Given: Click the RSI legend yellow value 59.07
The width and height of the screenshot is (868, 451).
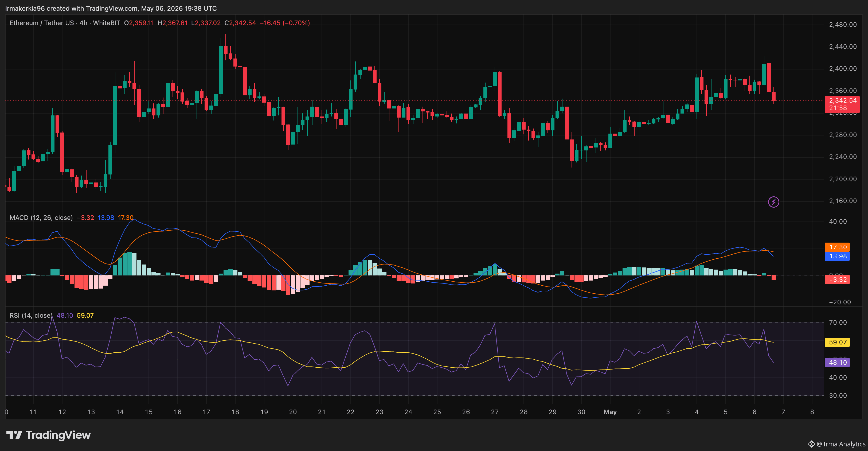Looking at the screenshot, I should (85, 316).
